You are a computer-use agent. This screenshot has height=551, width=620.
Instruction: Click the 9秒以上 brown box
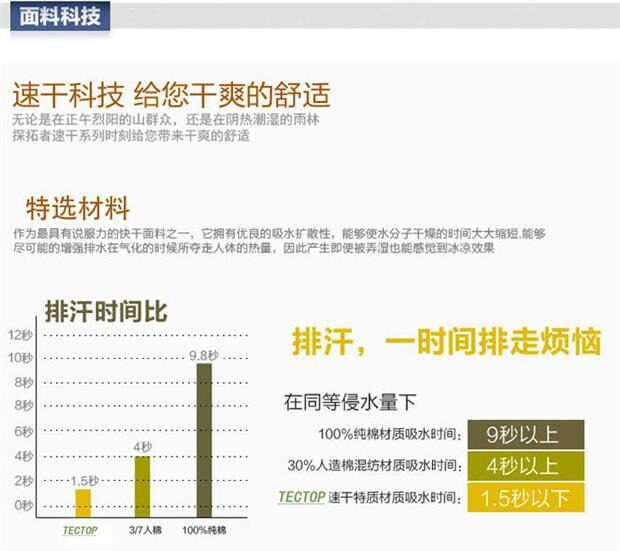click(525, 434)
